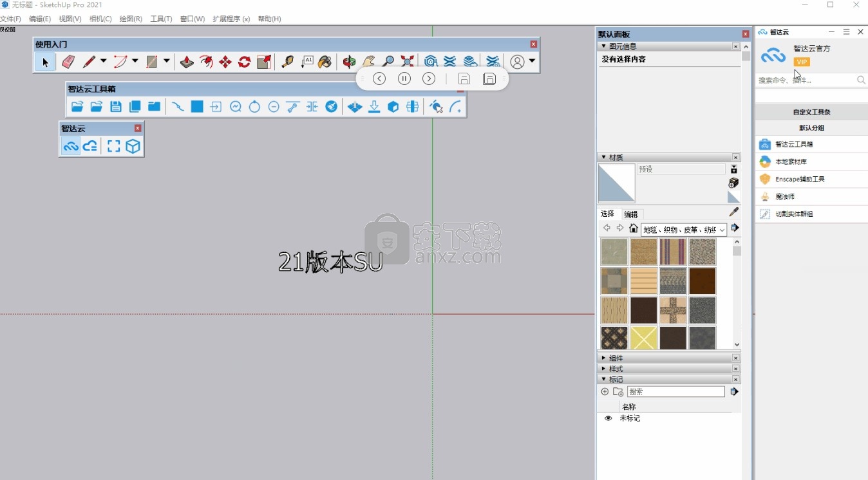Choose the Scale tool

[x=264, y=62]
